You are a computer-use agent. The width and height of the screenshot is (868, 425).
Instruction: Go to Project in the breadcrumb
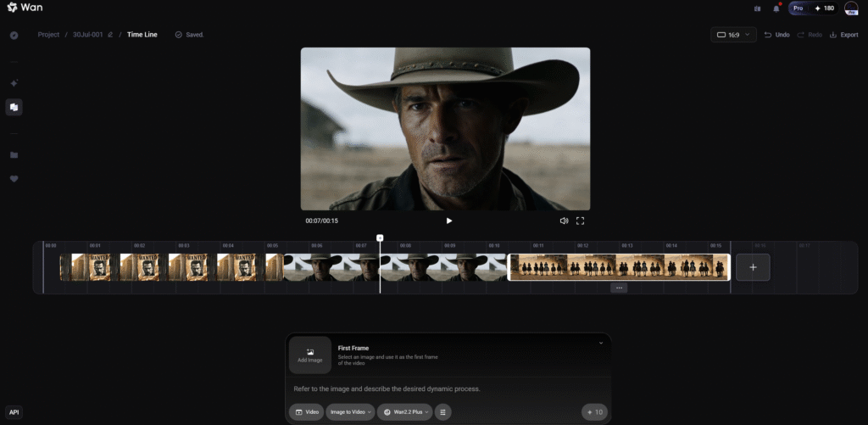pyautogui.click(x=48, y=35)
